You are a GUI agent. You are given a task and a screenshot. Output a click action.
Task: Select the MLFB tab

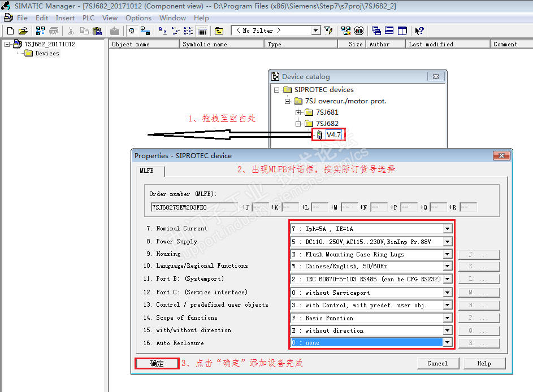(150, 171)
